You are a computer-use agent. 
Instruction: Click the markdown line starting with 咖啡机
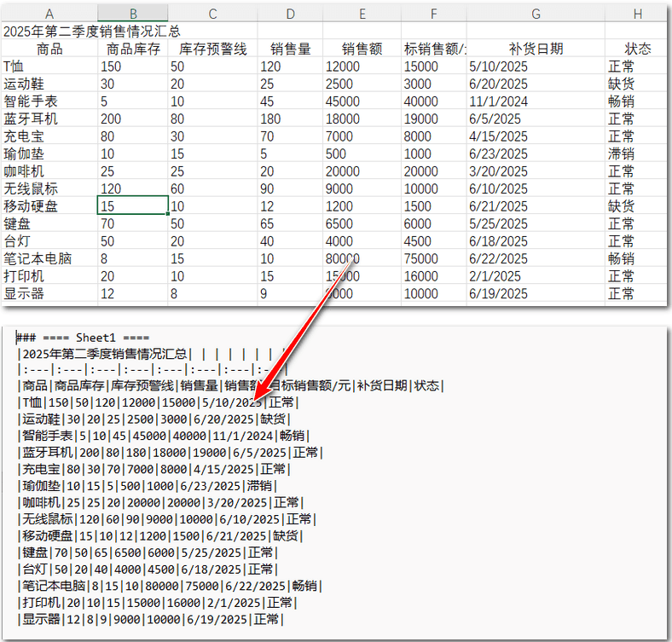point(160,502)
